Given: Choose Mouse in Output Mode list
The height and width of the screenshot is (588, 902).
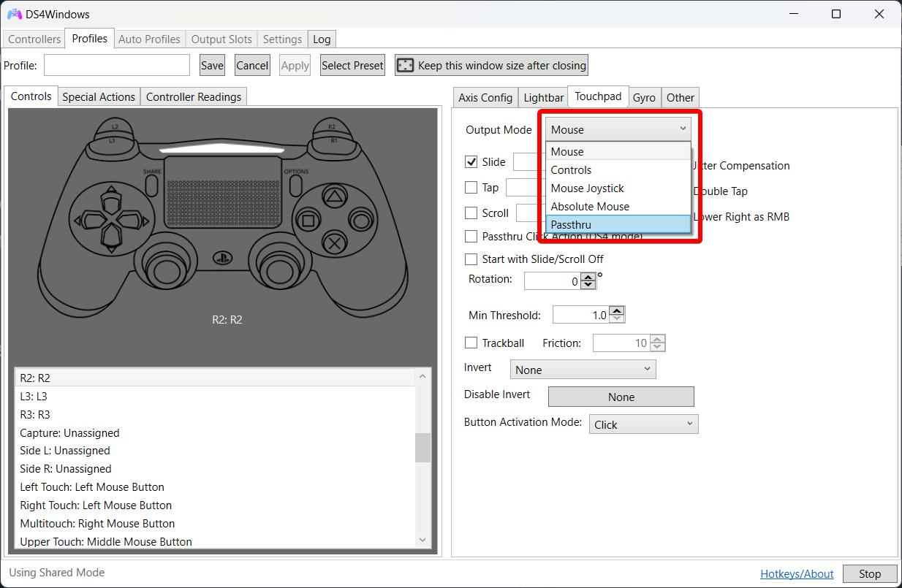Looking at the screenshot, I should [x=618, y=151].
